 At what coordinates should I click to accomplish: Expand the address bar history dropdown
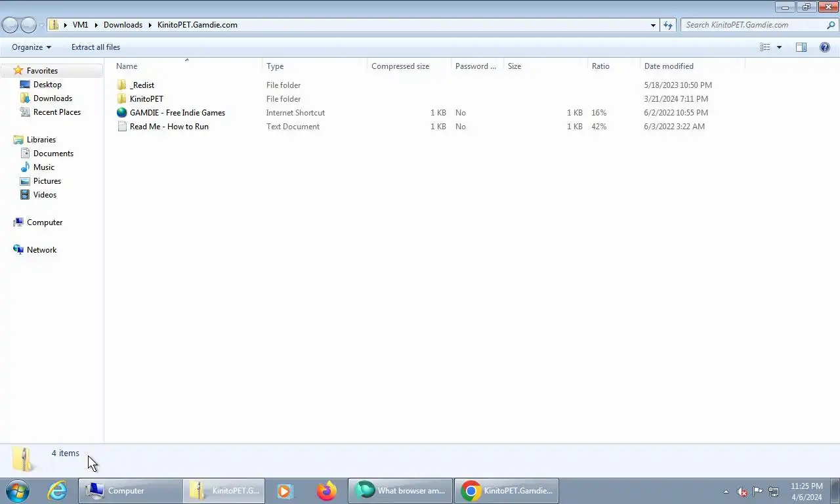tap(653, 25)
